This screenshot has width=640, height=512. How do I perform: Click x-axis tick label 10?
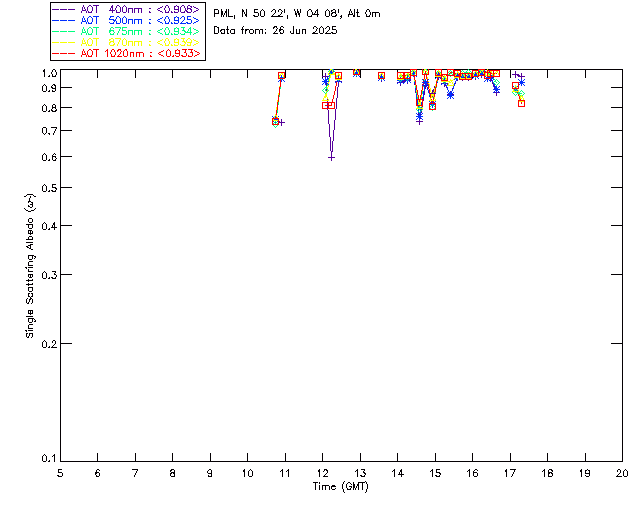coord(247,473)
